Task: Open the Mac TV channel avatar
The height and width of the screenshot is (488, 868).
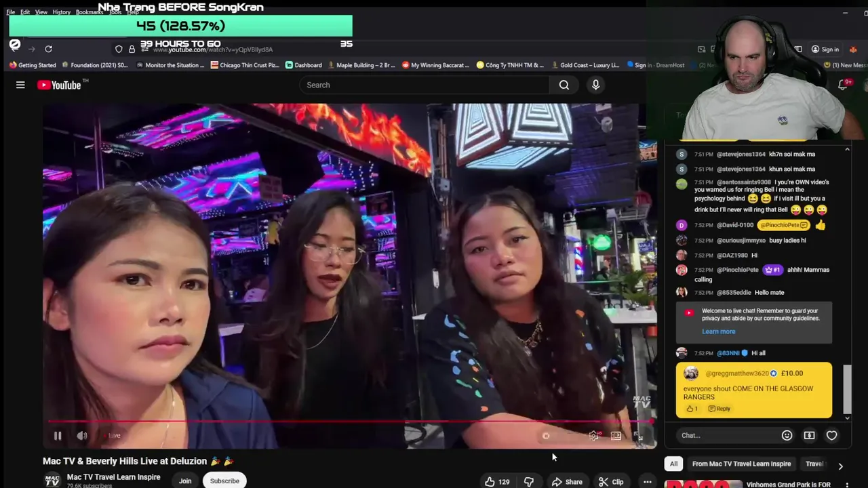Action: tap(52, 481)
